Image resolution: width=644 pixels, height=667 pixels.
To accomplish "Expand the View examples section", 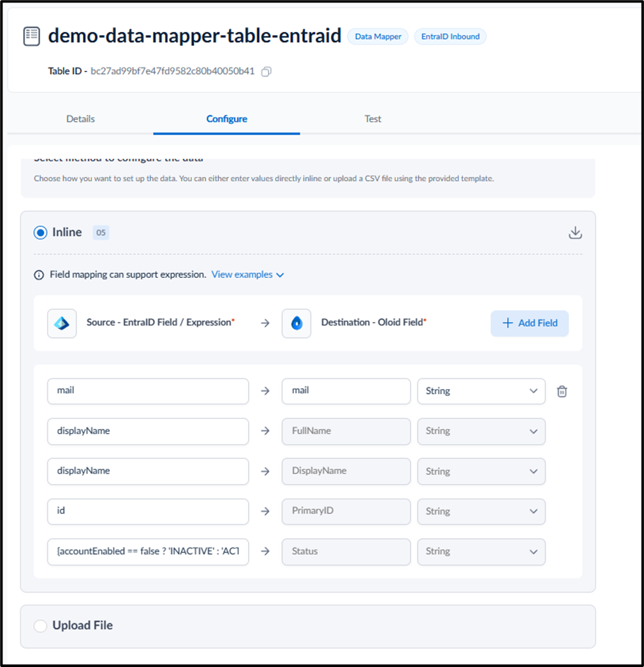I will coord(247,275).
